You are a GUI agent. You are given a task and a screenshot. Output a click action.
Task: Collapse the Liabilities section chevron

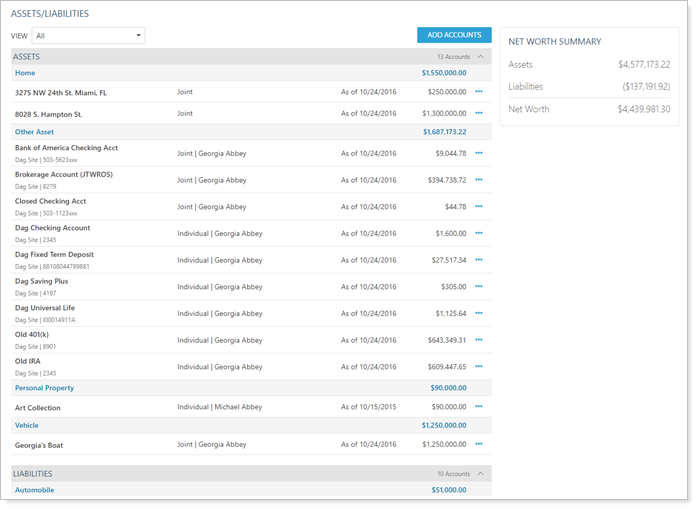481,474
